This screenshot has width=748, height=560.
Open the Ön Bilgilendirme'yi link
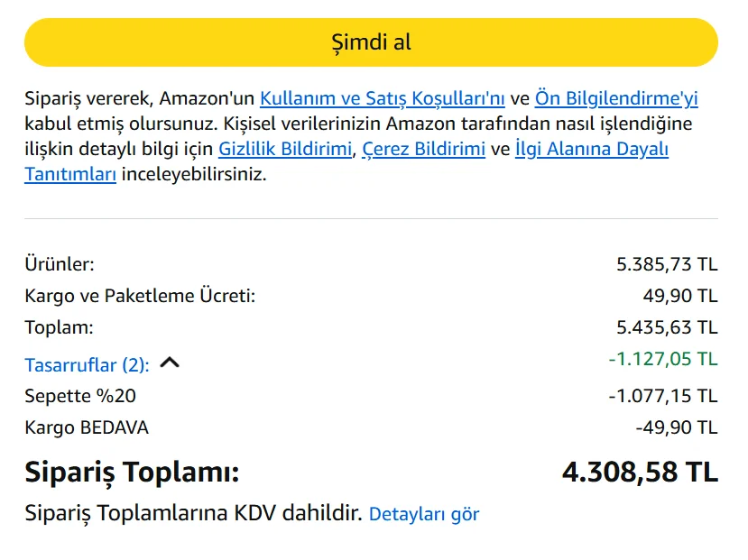(616, 99)
